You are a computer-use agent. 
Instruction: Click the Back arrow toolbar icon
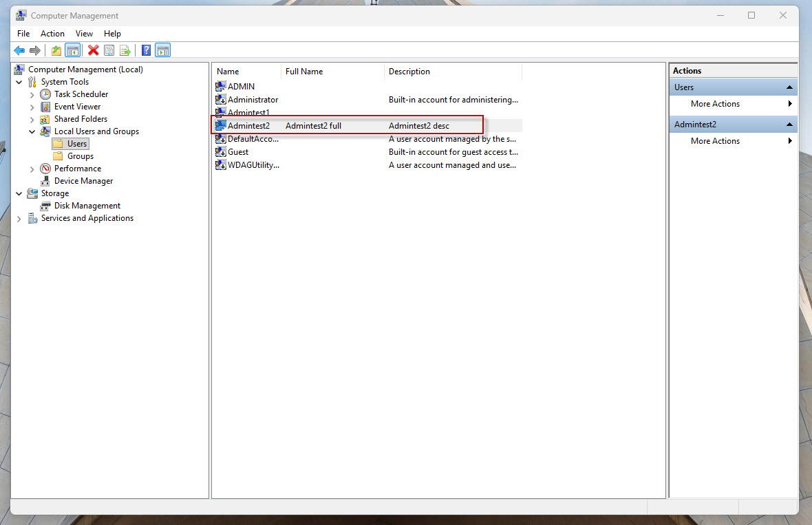[19, 50]
